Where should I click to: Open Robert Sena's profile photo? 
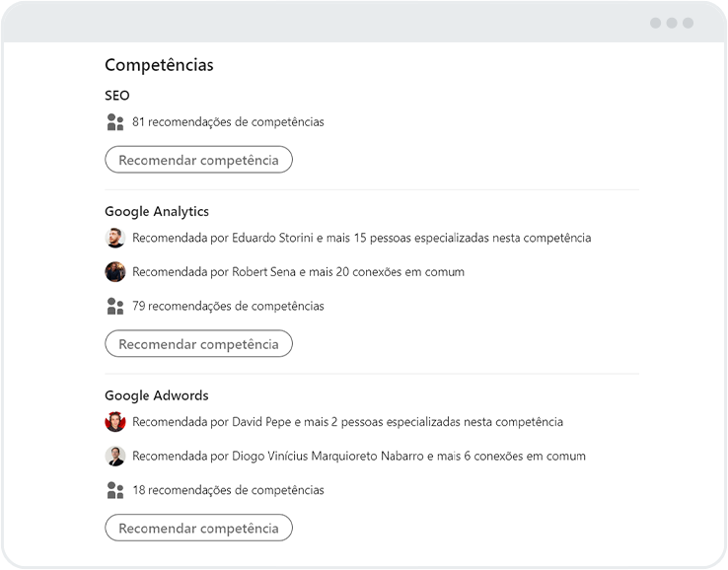point(115,272)
